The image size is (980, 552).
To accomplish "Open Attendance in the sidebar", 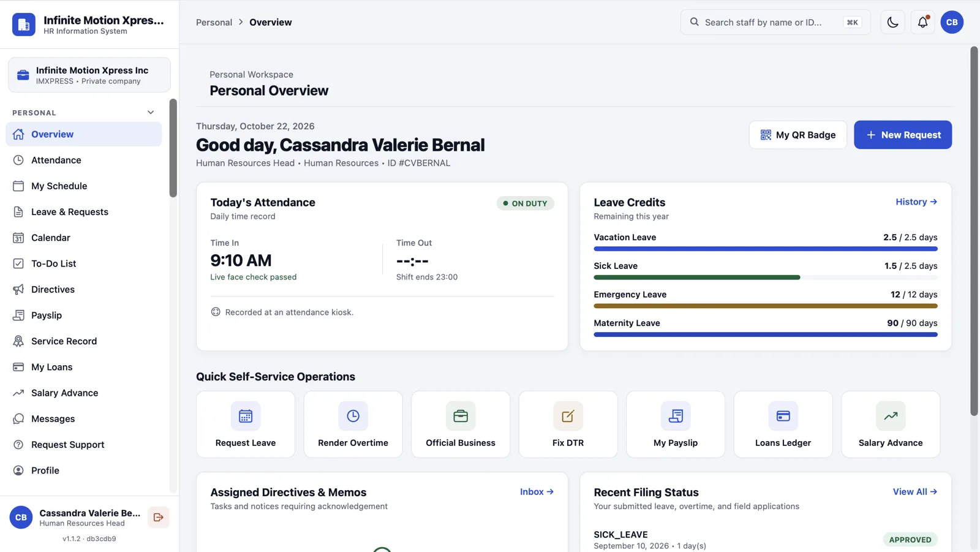I will point(84,160).
